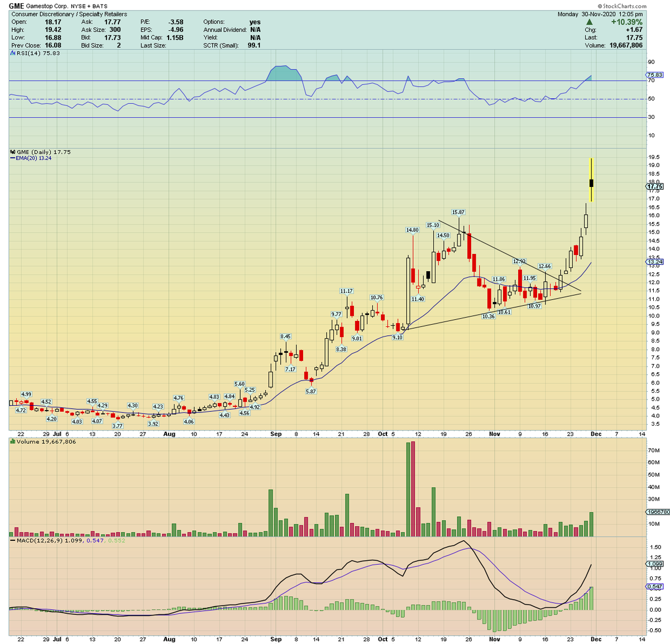Click the 17.75 price tag on right axis
The height and width of the screenshot is (644, 670).
654,187
